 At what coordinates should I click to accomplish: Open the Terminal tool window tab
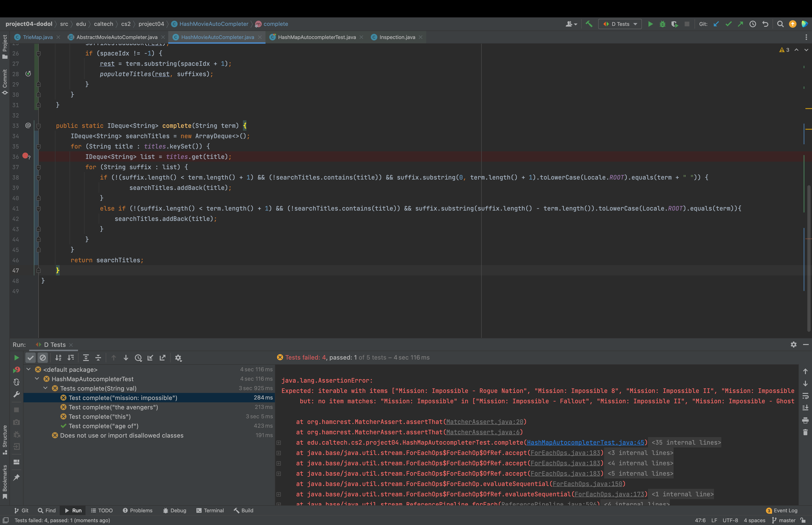point(210,510)
